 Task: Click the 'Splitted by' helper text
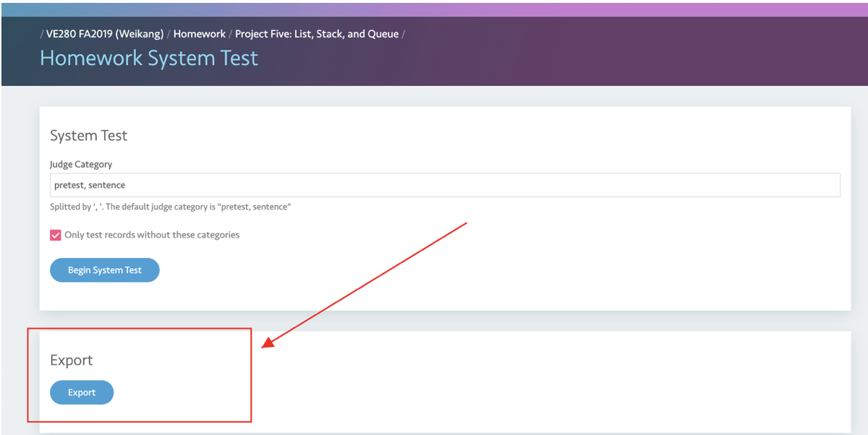point(170,207)
